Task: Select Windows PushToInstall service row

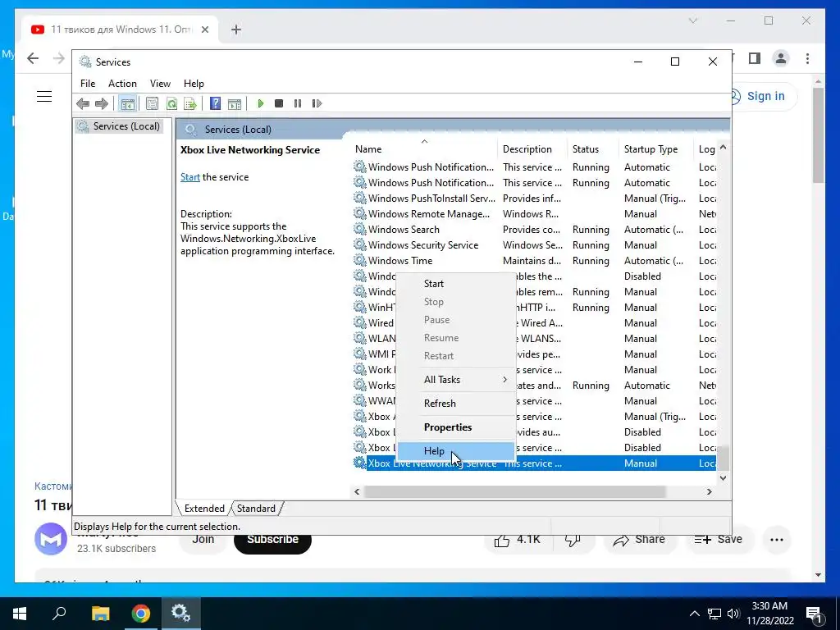Action: tap(535, 199)
